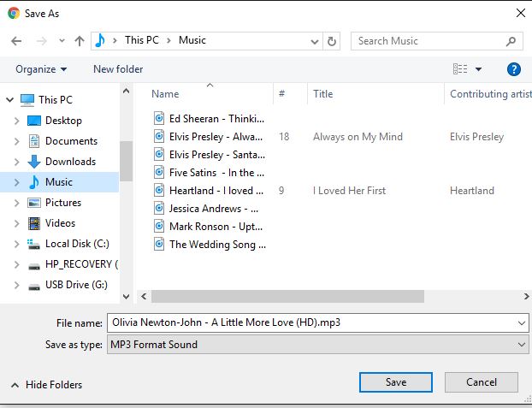Select This PC in the address path

(142, 40)
